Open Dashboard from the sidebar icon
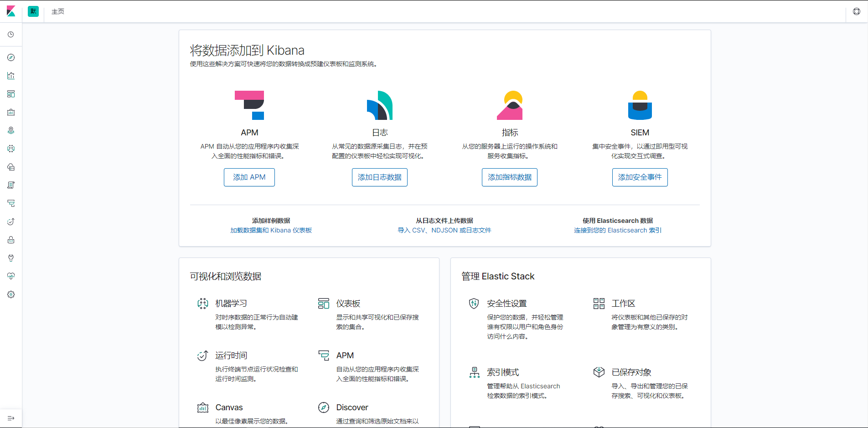868x428 pixels. click(11, 94)
